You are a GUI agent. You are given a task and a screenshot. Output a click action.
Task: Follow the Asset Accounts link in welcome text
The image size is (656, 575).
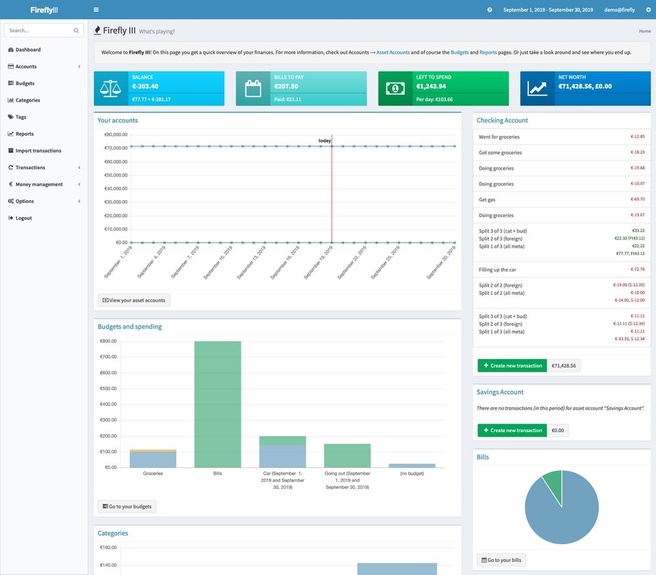click(393, 52)
